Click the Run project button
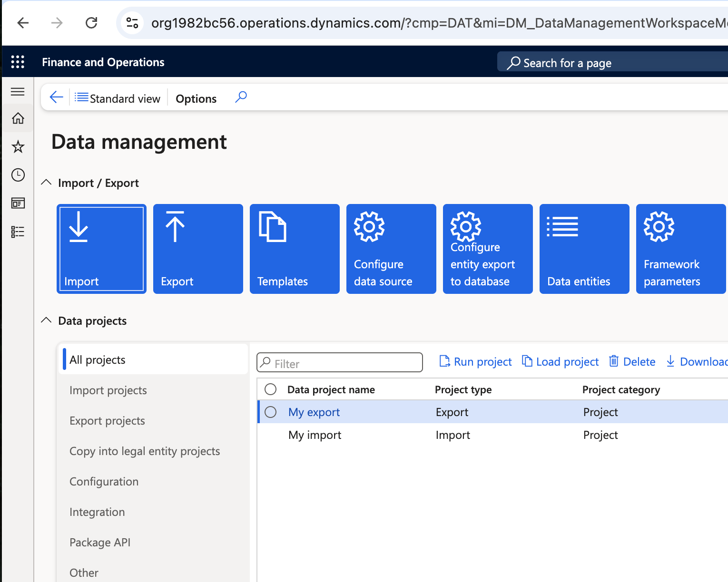 coord(475,362)
